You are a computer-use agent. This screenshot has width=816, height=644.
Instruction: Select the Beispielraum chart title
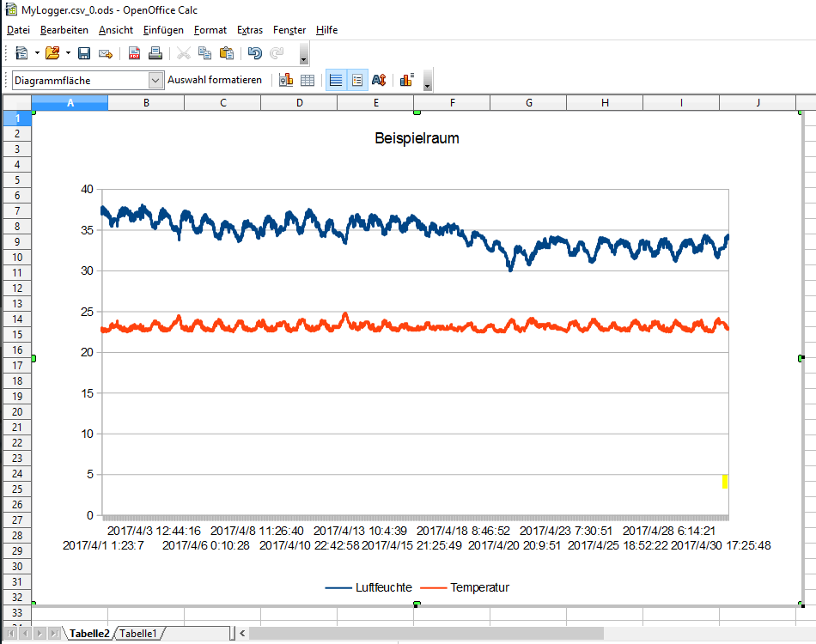point(417,138)
